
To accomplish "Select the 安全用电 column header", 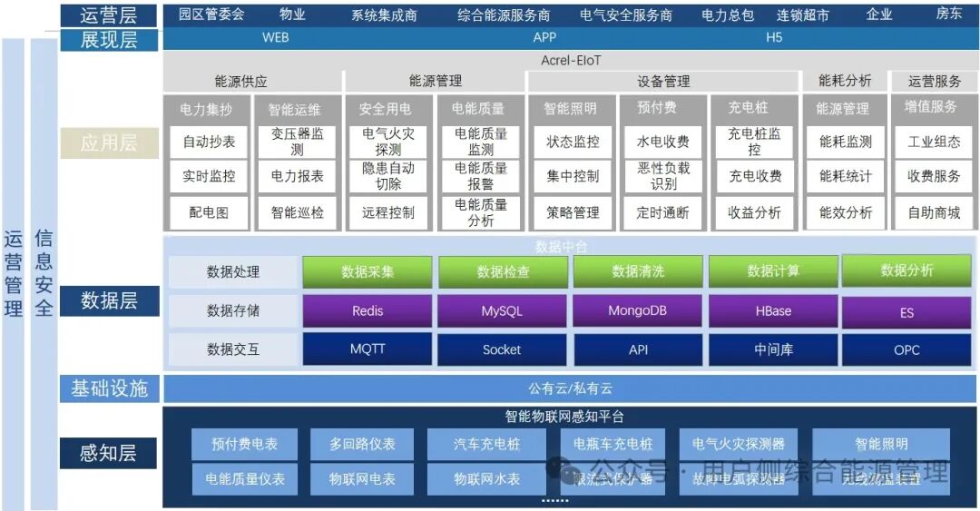I will (386, 109).
